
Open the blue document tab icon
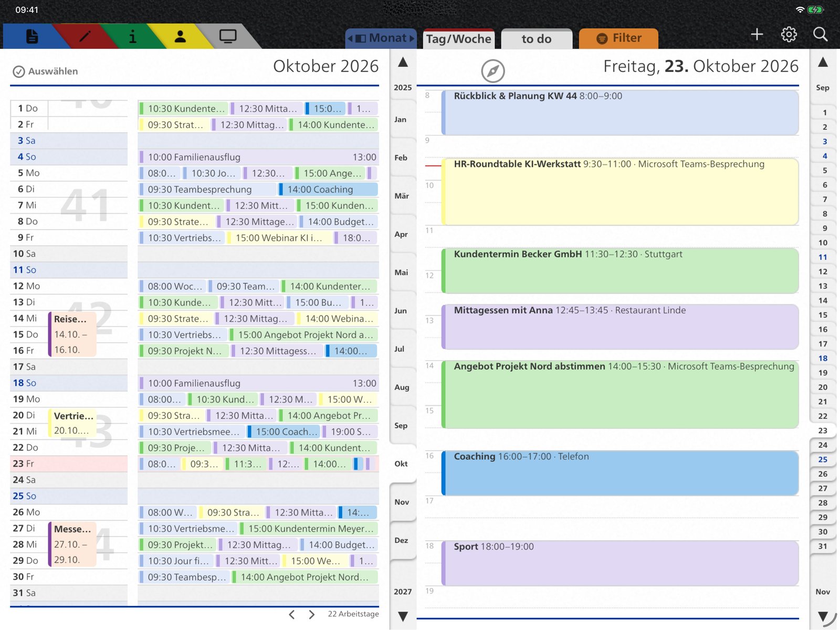(32, 37)
